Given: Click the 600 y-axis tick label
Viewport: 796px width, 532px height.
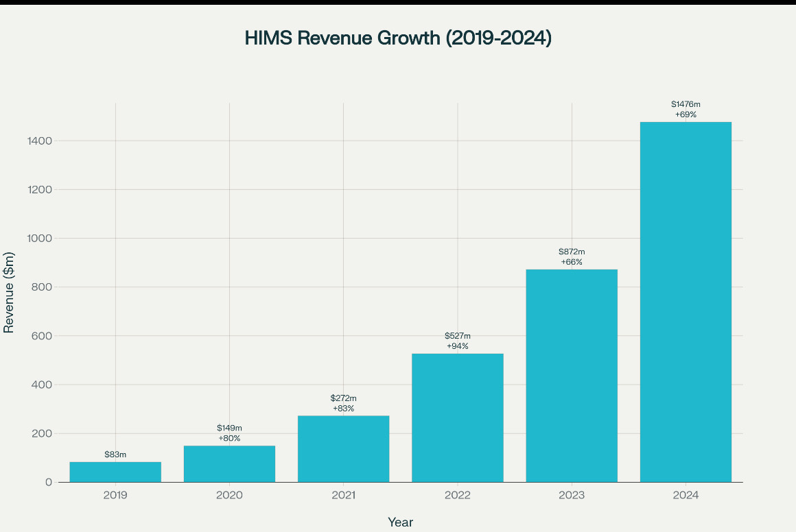Looking at the screenshot, I should (x=42, y=336).
